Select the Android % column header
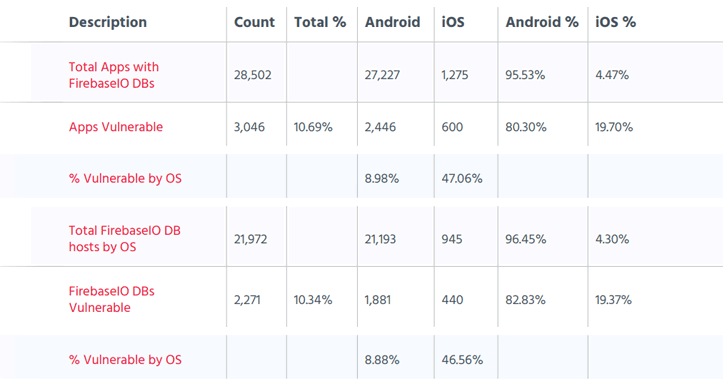 (x=542, y=22)
